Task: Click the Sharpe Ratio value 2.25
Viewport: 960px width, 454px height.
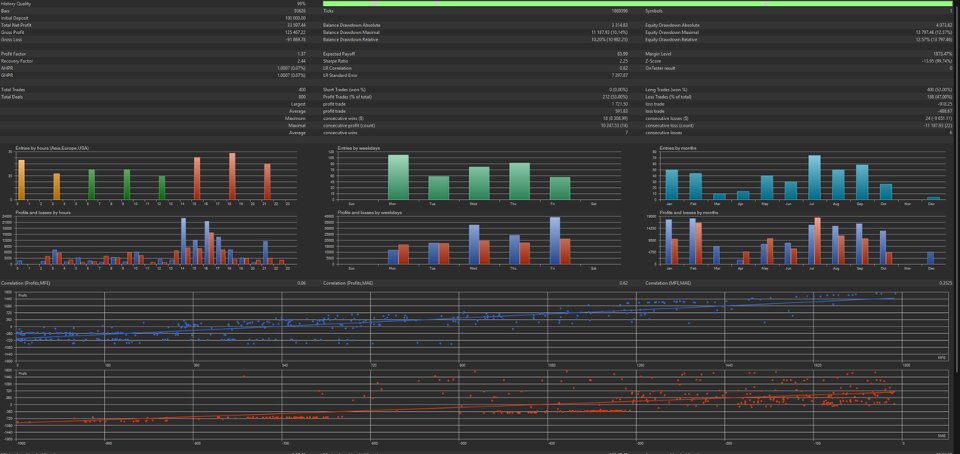Action: [624, 61]
